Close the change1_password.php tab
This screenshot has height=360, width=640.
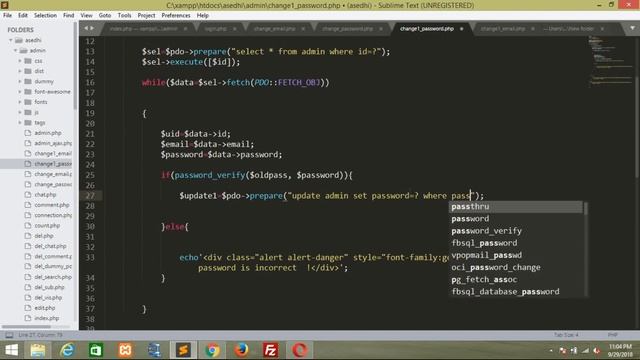[x=462, y=29]
